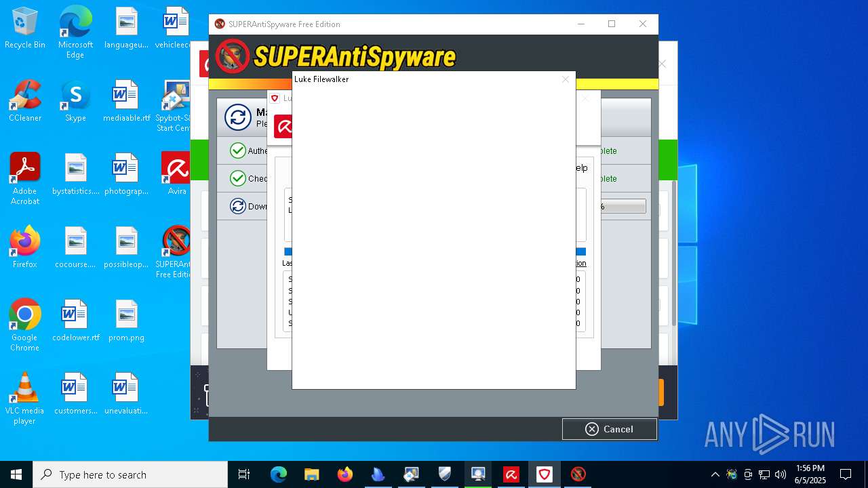868x488 pixels.
Task: Select prom.png image file
Action: pos(126,321)
